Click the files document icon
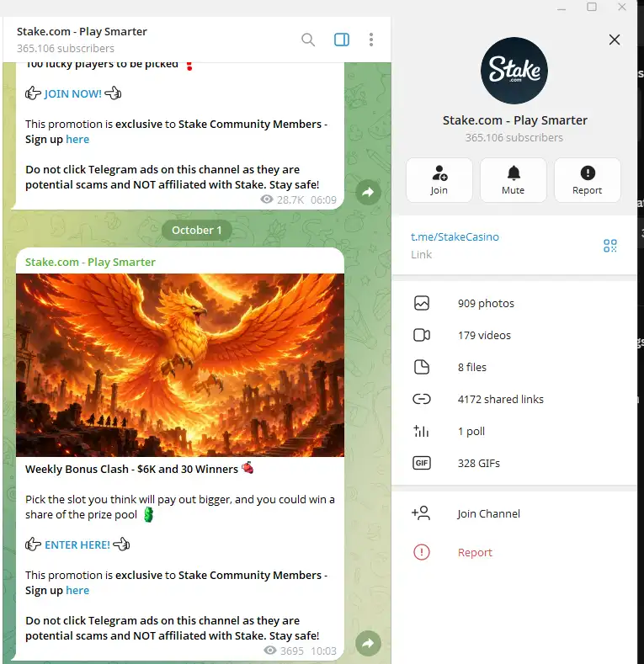 422,367
